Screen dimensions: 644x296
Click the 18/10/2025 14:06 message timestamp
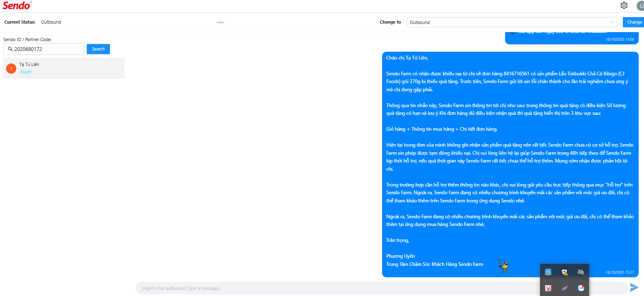(620, 39)
